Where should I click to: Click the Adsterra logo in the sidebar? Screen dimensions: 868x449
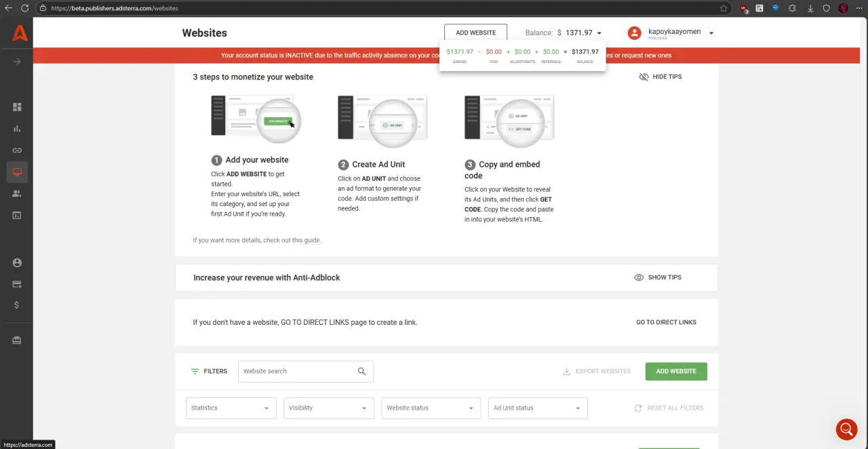pyautogui.click(x=20, y=32)
